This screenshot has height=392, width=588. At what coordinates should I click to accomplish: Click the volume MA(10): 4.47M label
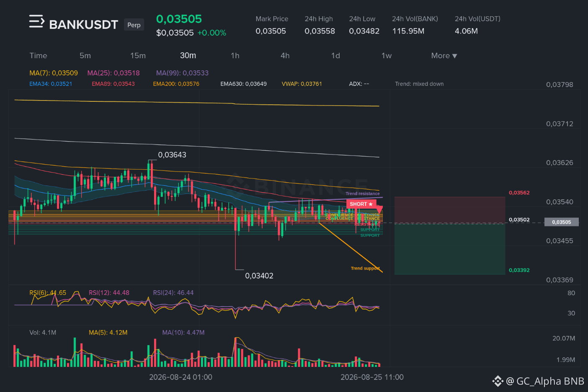(x=183, y=333)
